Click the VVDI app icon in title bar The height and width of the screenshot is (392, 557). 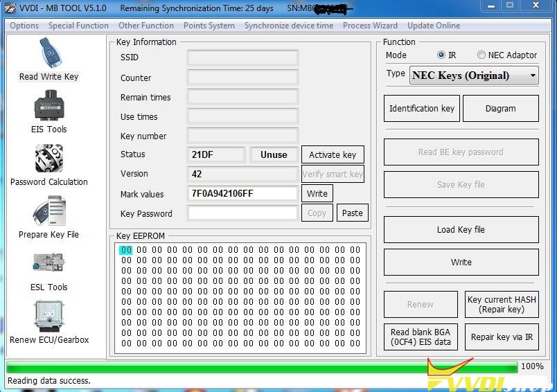point(10,8)
